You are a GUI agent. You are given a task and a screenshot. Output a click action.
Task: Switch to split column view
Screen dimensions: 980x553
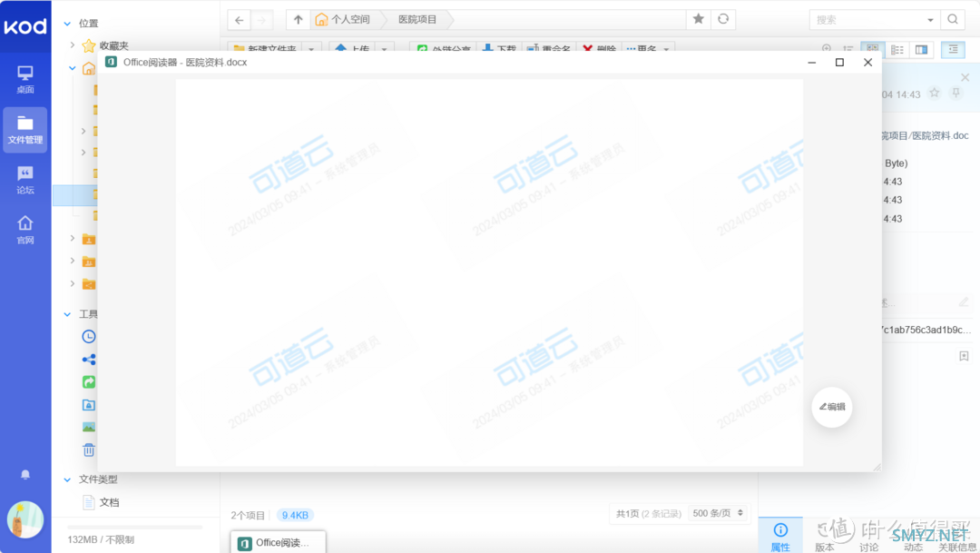(921, 49)
